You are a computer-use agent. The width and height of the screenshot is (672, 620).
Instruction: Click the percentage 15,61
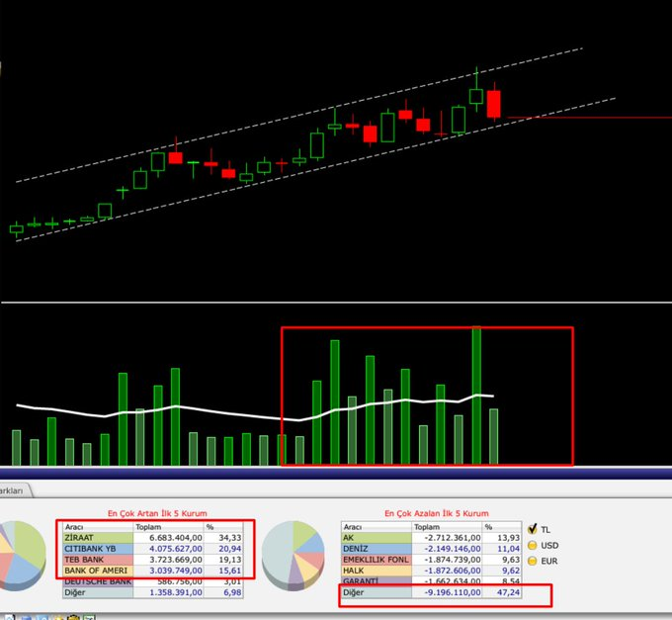230,571
